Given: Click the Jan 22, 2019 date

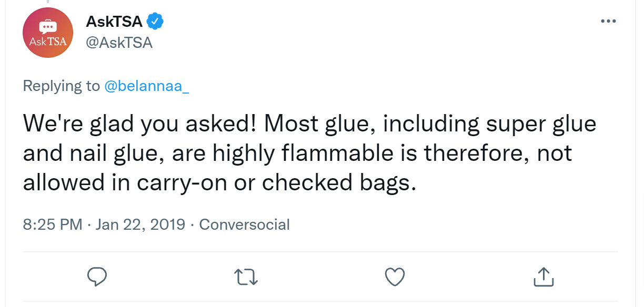Looking at the screenshot, I should point(139,224).
